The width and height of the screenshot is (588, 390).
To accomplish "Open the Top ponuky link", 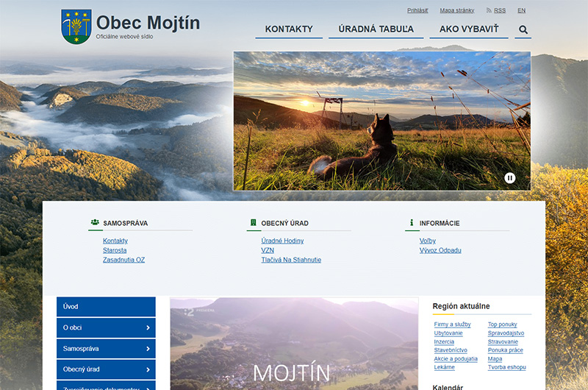I will (503, 325).
